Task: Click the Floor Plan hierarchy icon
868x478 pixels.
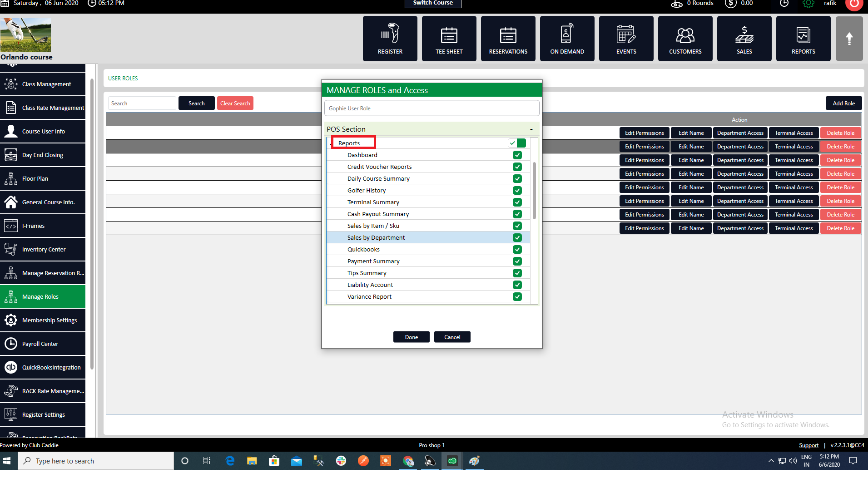Action: click(x=11, y=178)
